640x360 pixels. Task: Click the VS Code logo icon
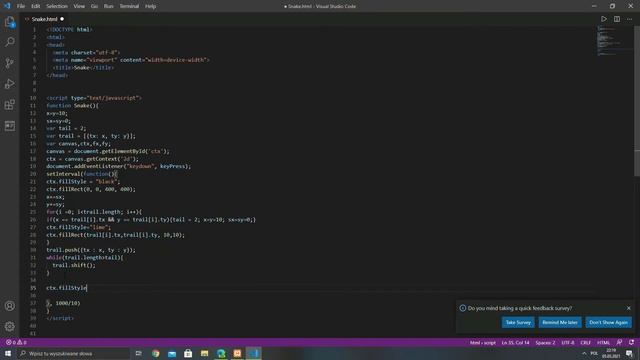pos(7,6)
